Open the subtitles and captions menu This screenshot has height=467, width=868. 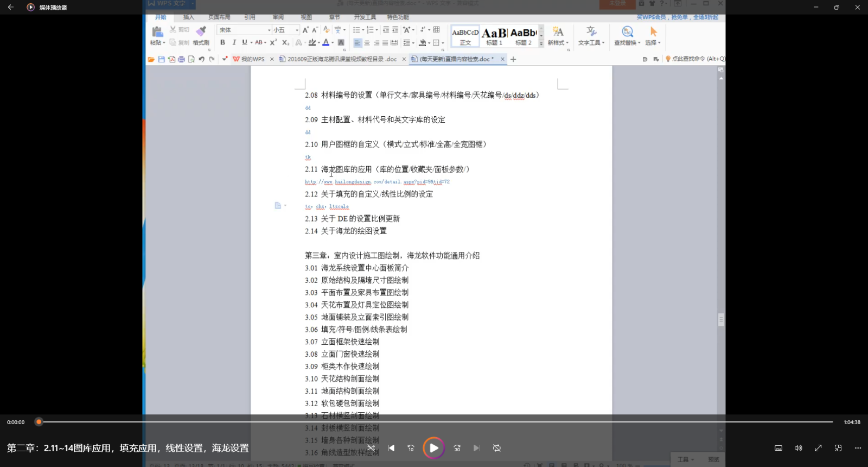tap(778, 448)
